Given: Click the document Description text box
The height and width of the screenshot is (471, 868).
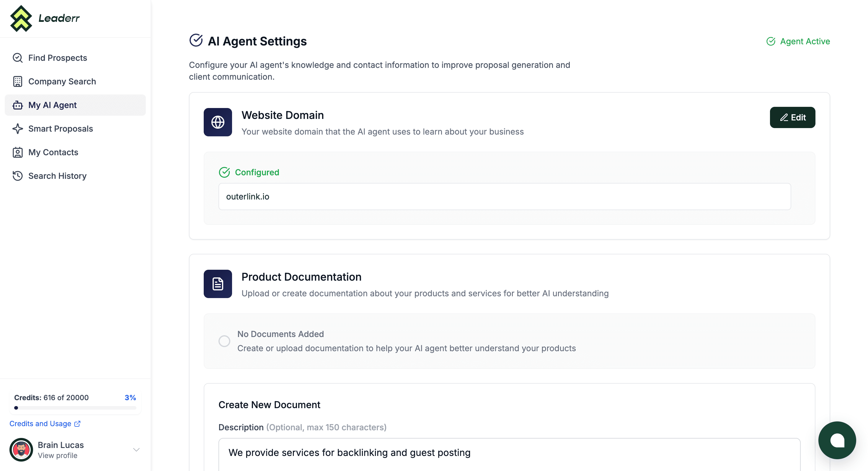Looking at the screenshot, I should pos(509,454).
